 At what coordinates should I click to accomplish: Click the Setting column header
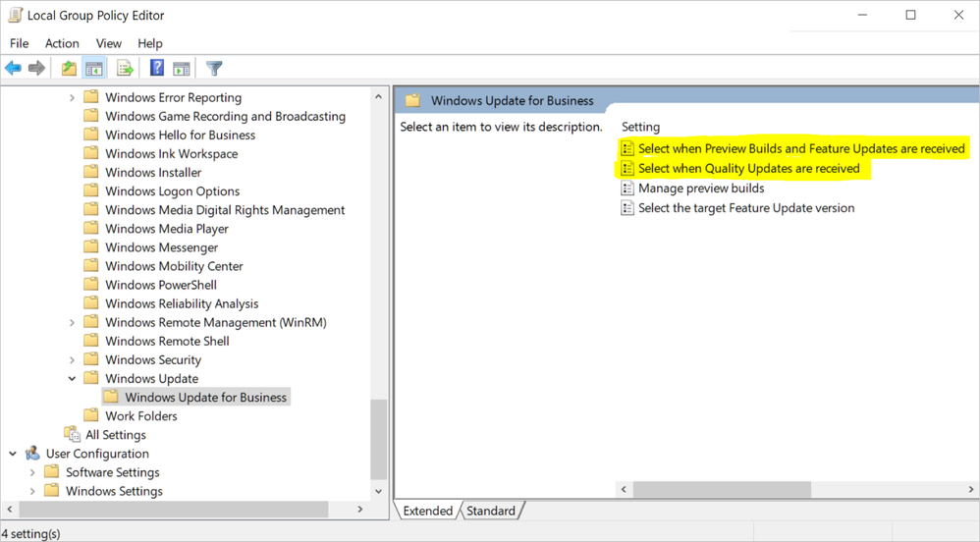click(x=640, y=127)
